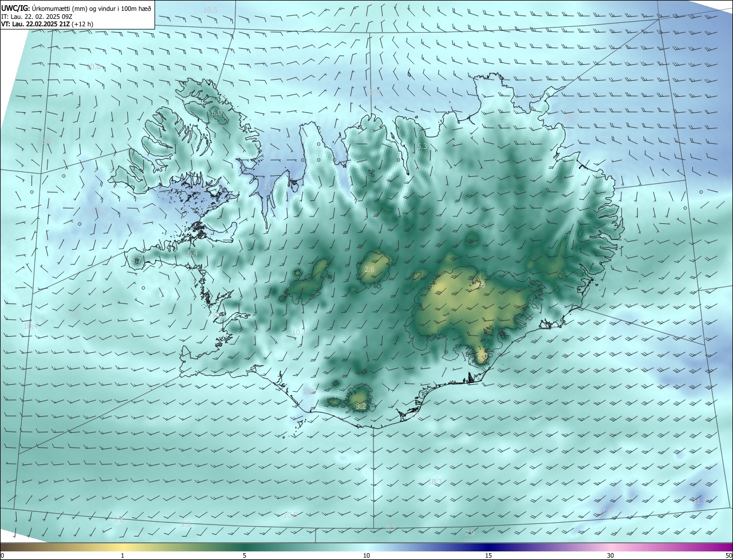
Task: Click the "6.0" value in the Westfjords
Action: (216, 113)
